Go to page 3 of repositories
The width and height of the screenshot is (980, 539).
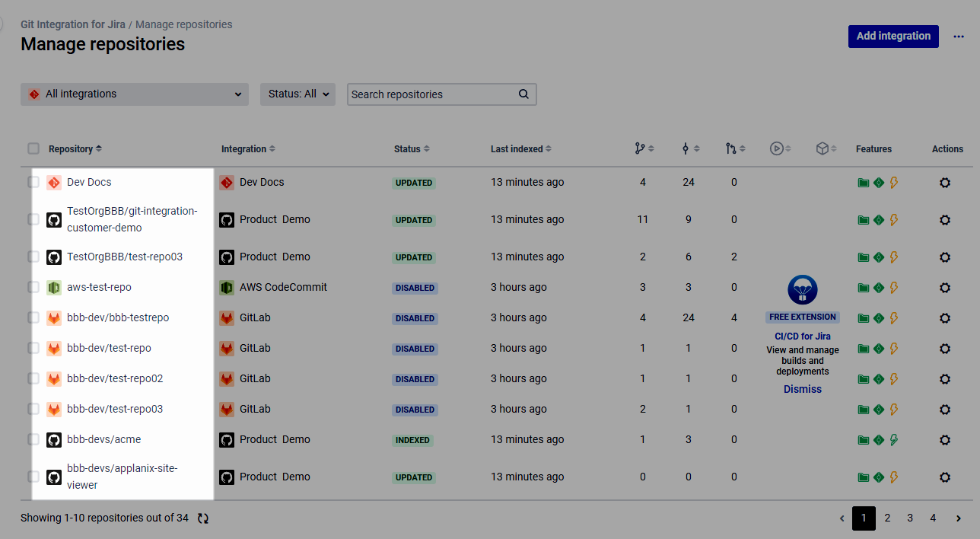coord(910,518)
